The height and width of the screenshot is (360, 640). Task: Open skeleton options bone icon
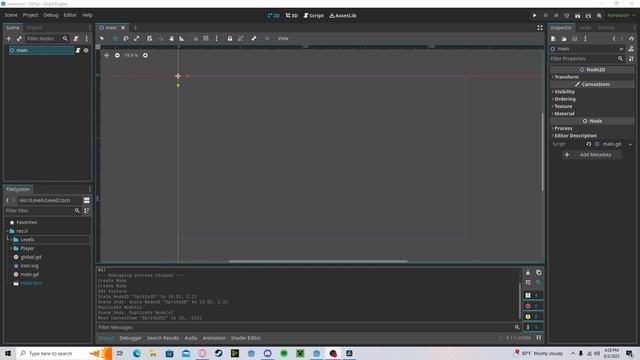[x=254, y=38]
